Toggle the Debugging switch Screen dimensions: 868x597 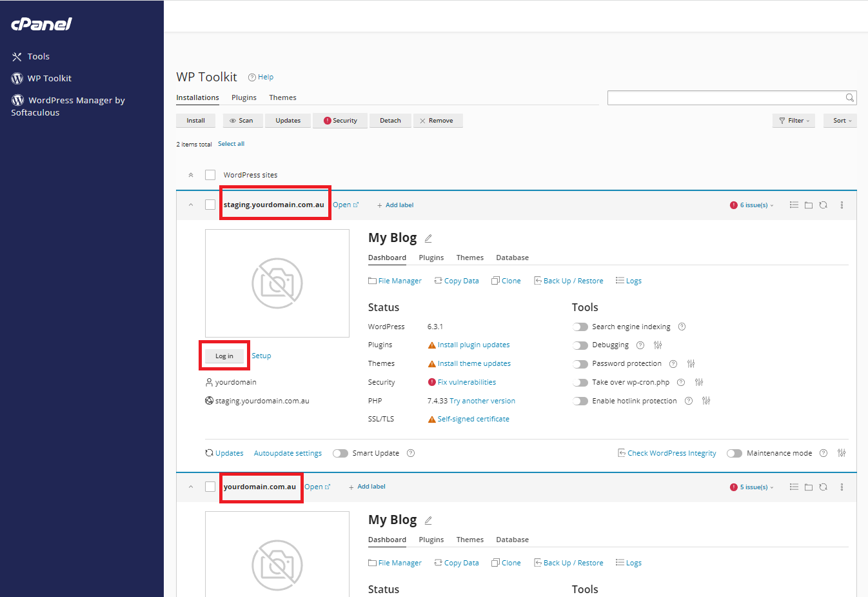tap(580, 345)
